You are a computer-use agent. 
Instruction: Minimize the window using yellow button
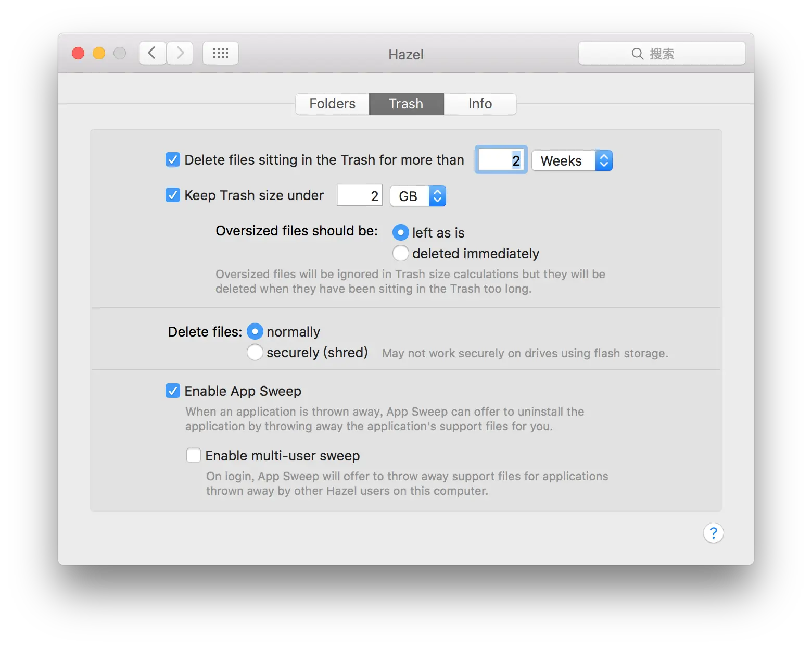[x=99, y=53]
